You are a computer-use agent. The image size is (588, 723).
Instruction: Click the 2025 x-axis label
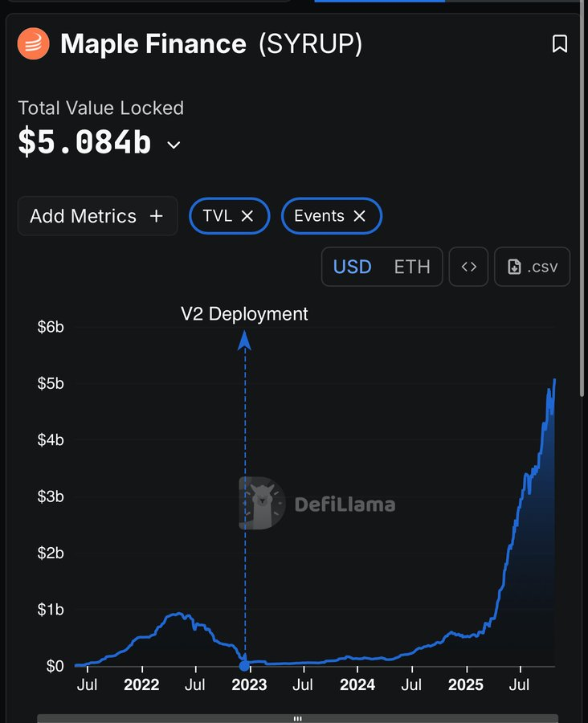tap(466, 684)
